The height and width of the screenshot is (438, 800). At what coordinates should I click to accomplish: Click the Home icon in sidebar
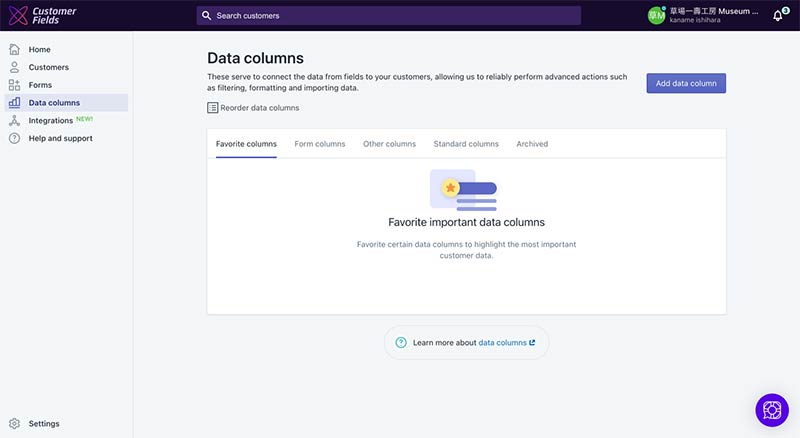(x=14, y=49)
